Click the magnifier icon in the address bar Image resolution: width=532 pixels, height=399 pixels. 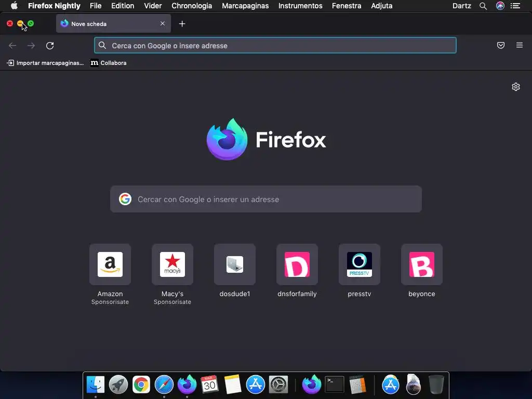[x=102, y=45]
